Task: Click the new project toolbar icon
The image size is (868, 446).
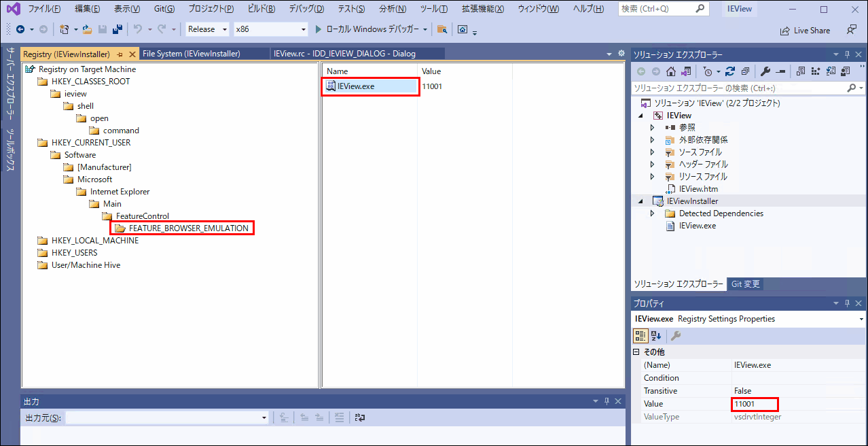Action: [x=64, y=29]
